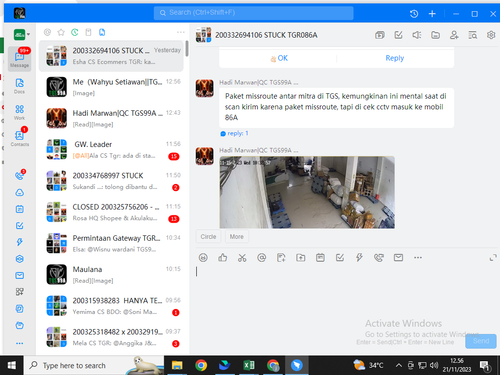Click the Windows Start button

[12, 366]
